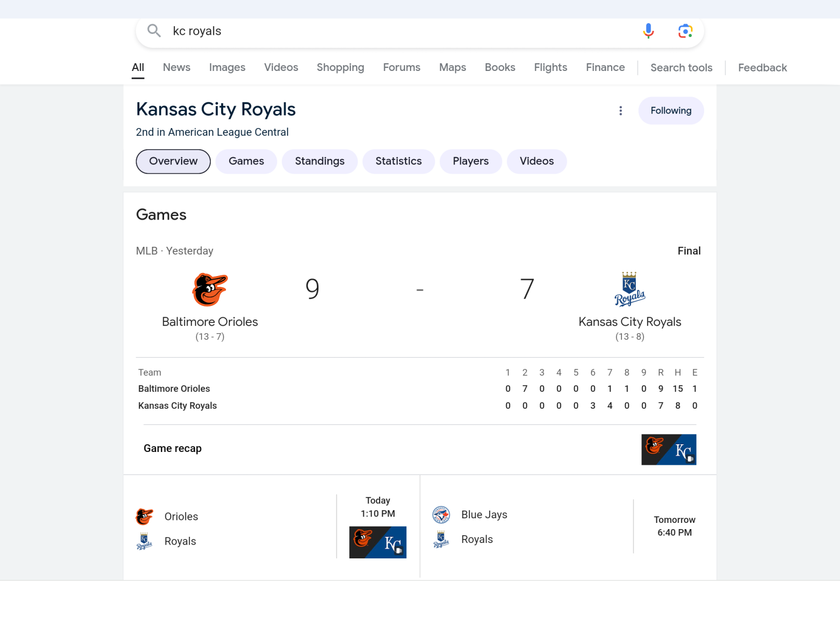Click the Orioles icon in today's game

145,516
